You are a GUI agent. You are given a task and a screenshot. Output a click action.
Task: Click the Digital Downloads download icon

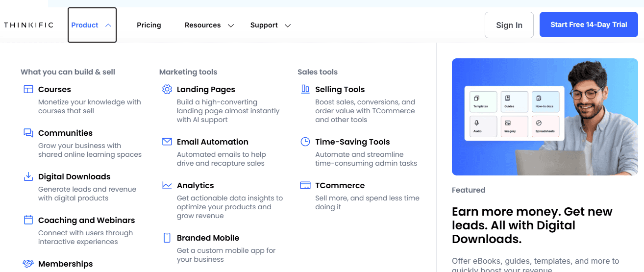pos(28,176)
